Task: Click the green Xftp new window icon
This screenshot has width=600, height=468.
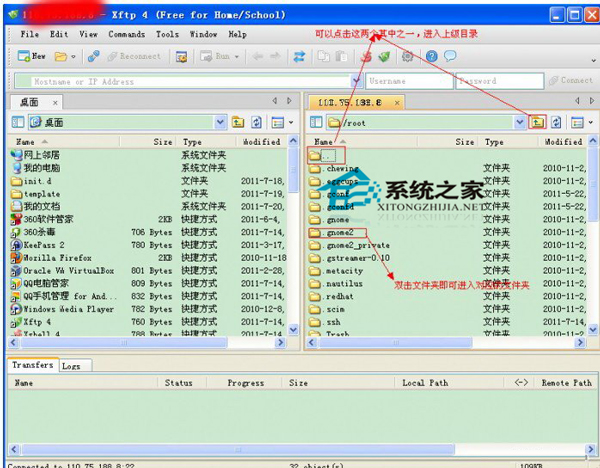Action: tap(384, 57)
